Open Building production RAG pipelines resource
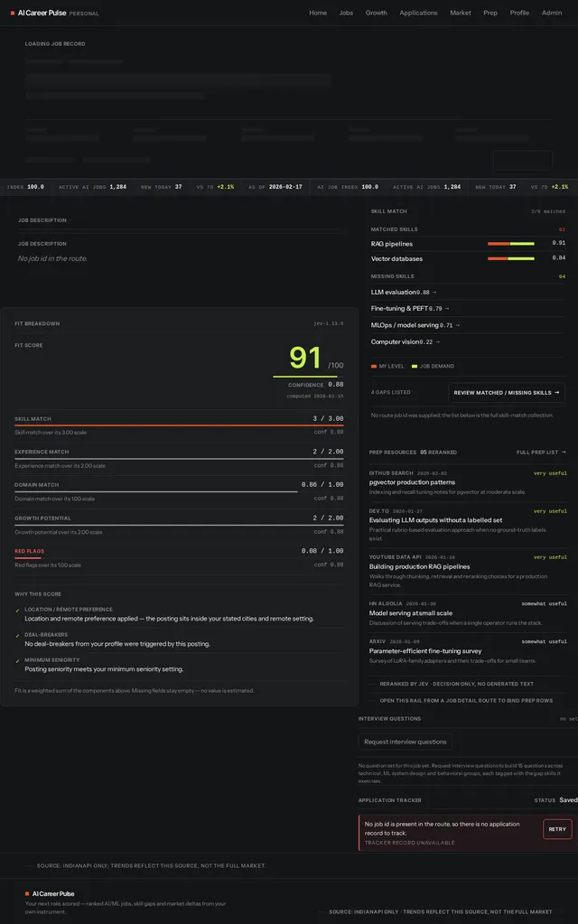Screen dimensions: 578x924 pyautogui.click(x=420, y=567)
